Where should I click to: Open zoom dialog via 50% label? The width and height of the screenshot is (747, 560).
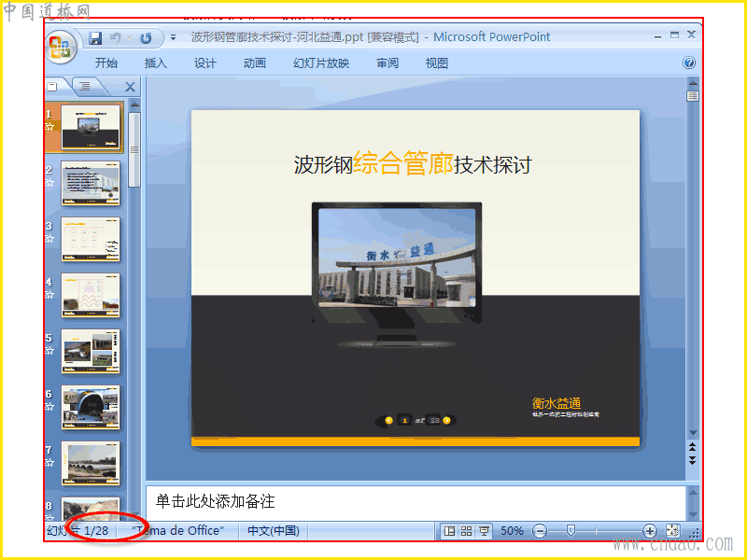point(512,530)
